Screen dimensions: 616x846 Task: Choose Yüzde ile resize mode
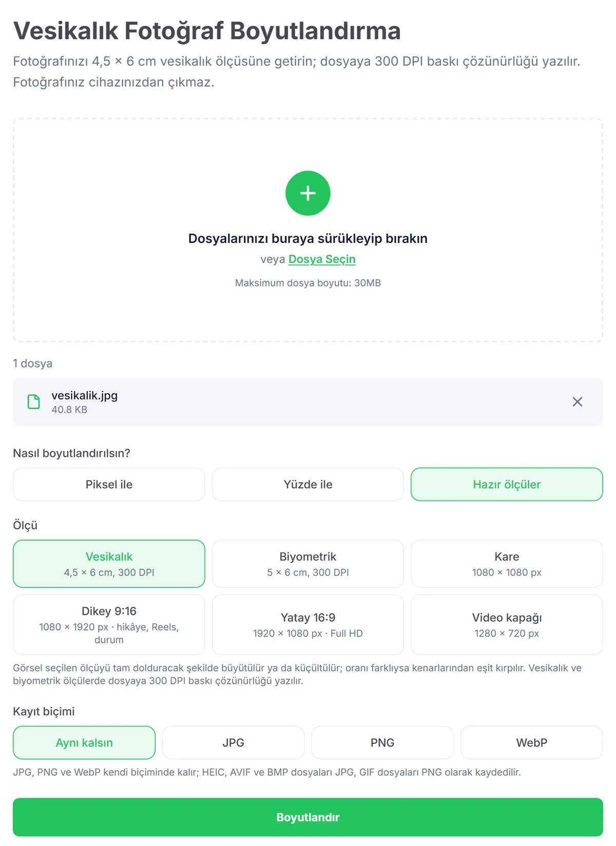(x=308, y=484)
